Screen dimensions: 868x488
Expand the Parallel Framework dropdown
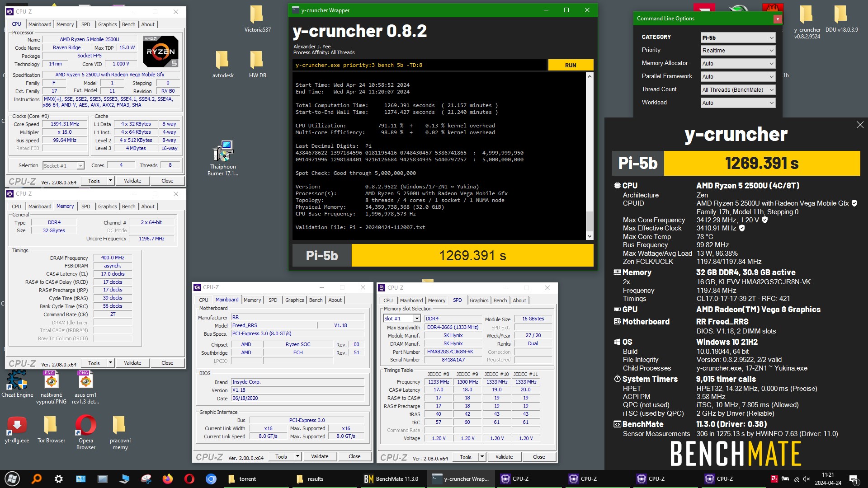pos(738,77)
